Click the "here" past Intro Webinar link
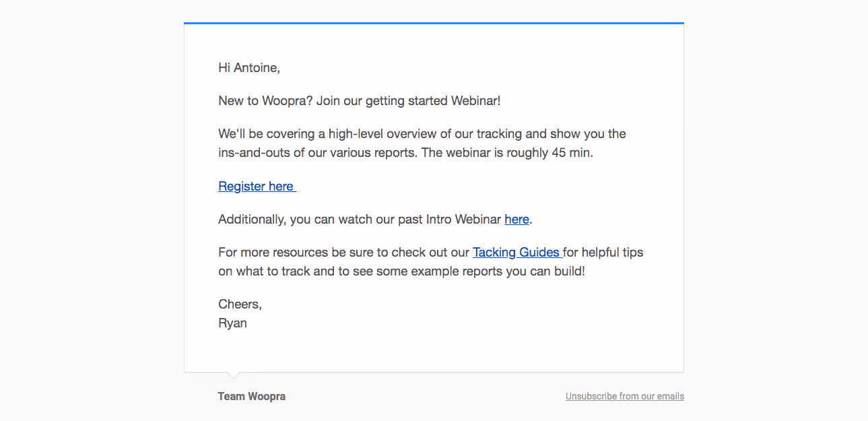This screenshot has height=421, width=868. [516, 220]
